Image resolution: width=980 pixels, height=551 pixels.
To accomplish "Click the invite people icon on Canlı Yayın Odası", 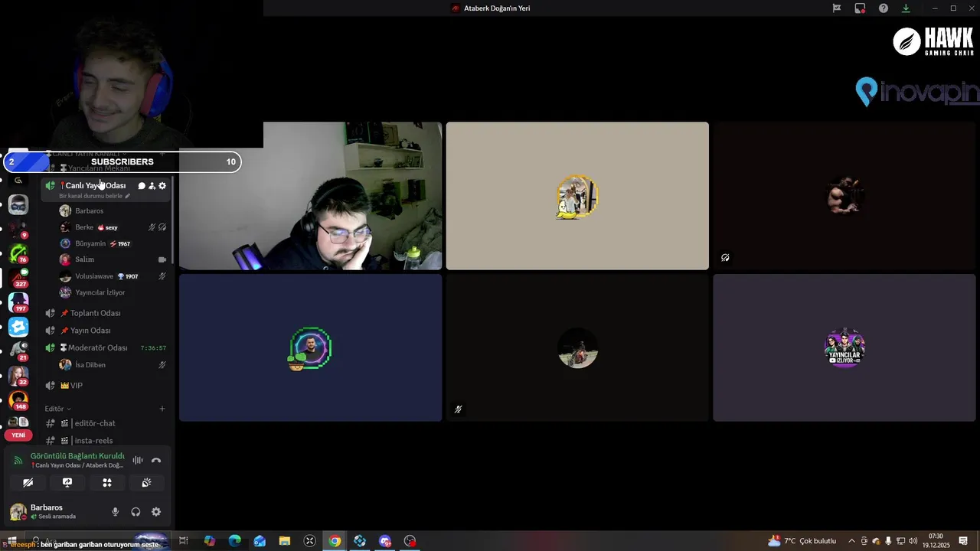I will 152,186.
